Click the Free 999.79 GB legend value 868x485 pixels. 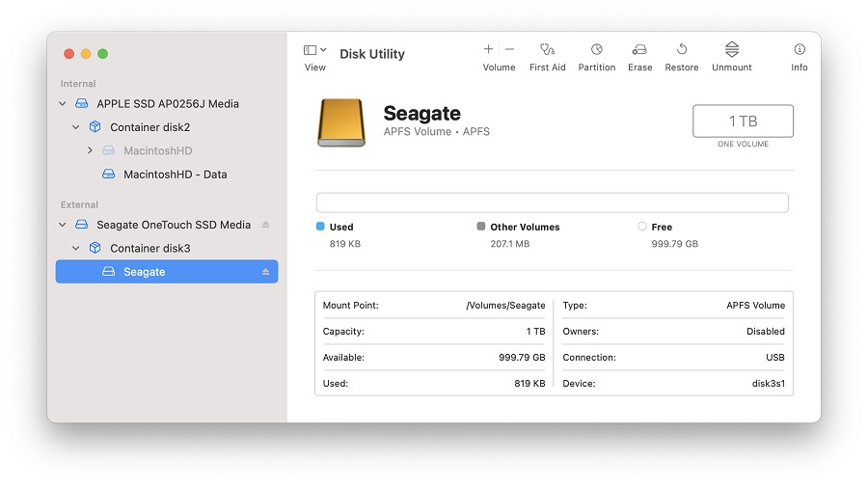[x=674, y=244]
